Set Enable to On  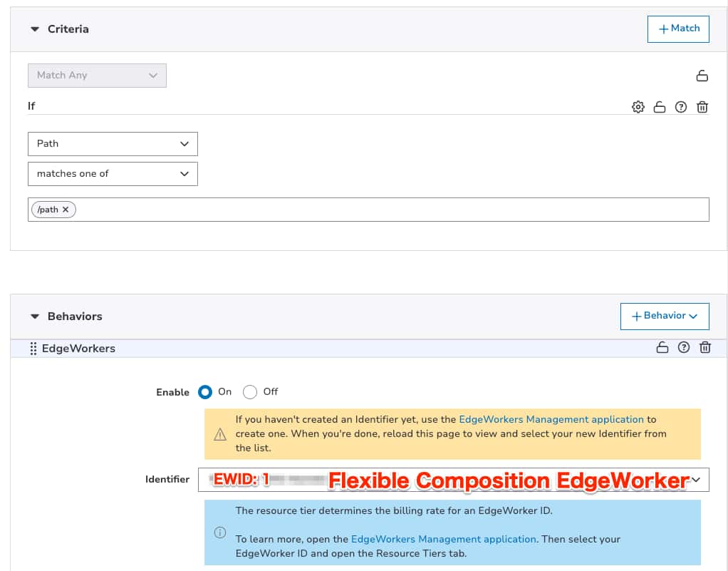click(205, 392)
